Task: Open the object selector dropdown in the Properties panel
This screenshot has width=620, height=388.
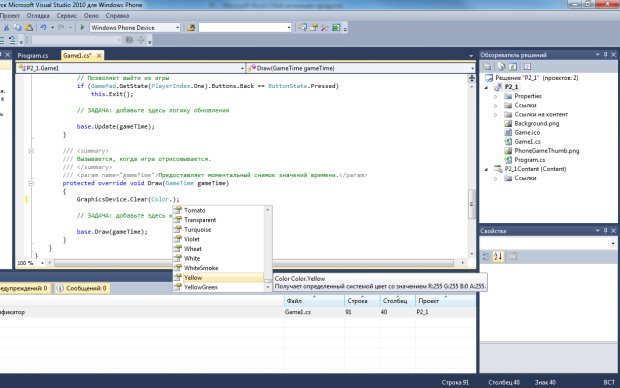Action: click(x=613, y=244)
